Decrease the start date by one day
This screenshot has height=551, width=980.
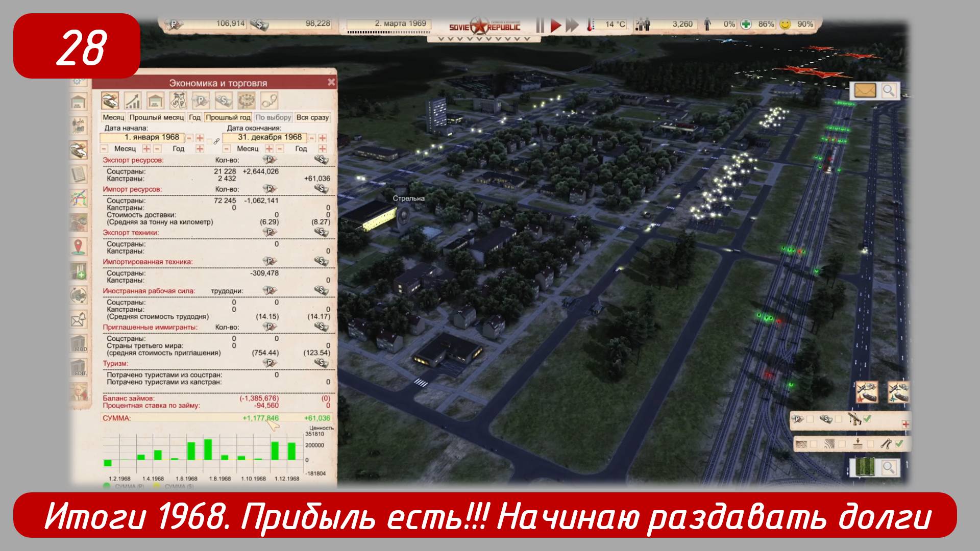point(189,138)
